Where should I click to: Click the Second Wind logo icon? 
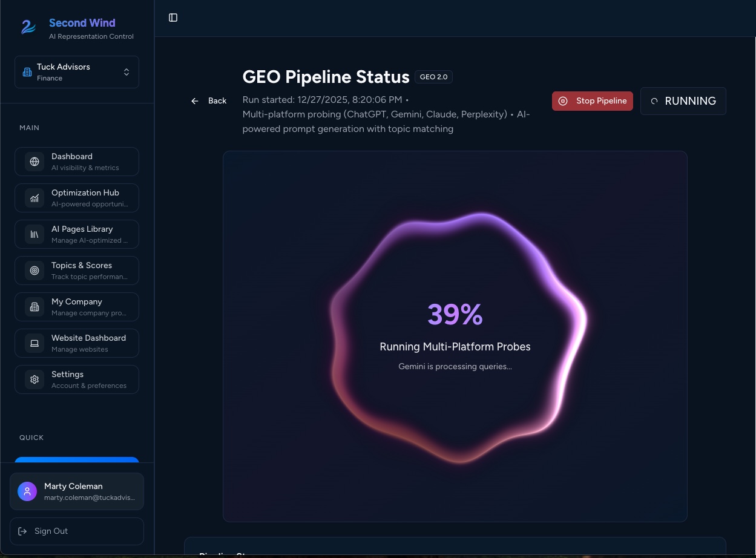[x=28, y=27]
